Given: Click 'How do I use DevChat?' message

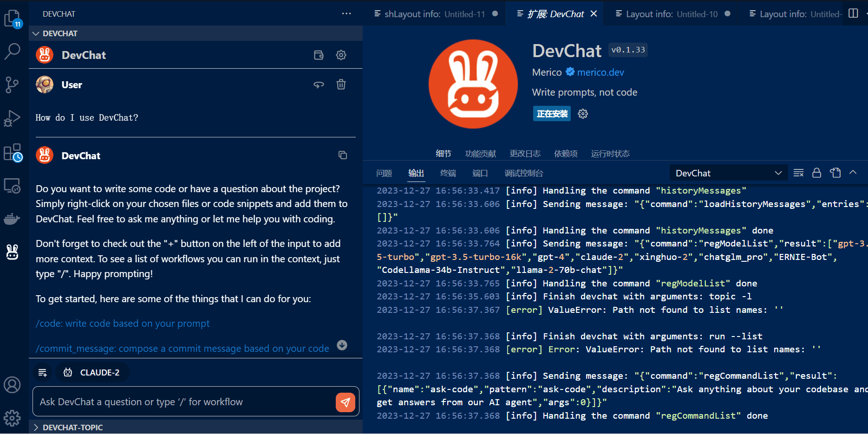Looking at the screenshot, I should click(87, 118).
